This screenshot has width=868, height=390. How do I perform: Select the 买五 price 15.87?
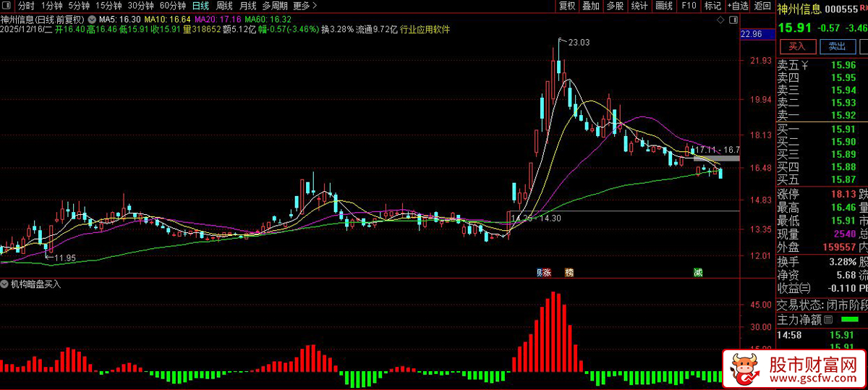coord(843,179)
